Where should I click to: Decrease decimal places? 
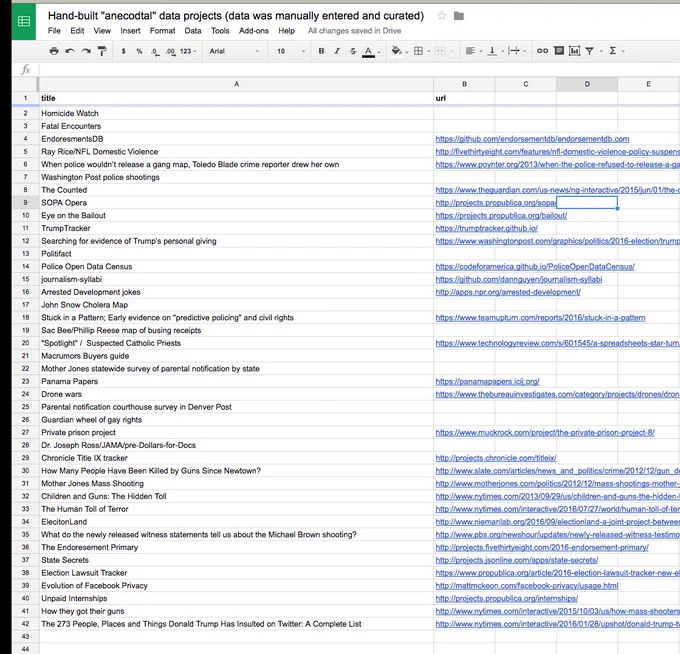pyautogui.click(x=155, y=51)
